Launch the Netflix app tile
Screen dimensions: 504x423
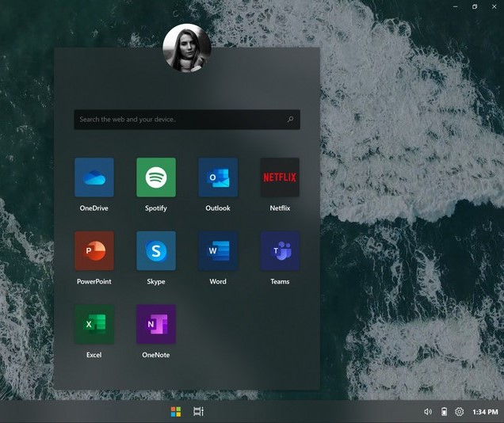coord(280,177)
